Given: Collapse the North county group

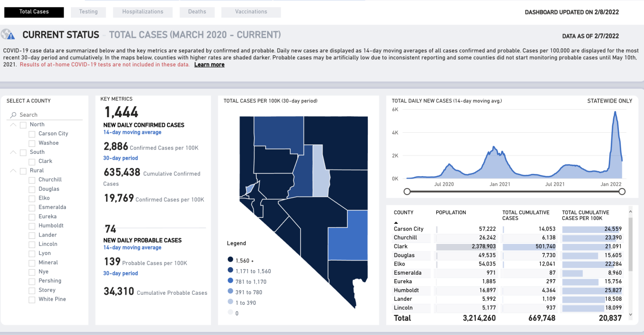Looking at the screenshot, I should (13, 124).
